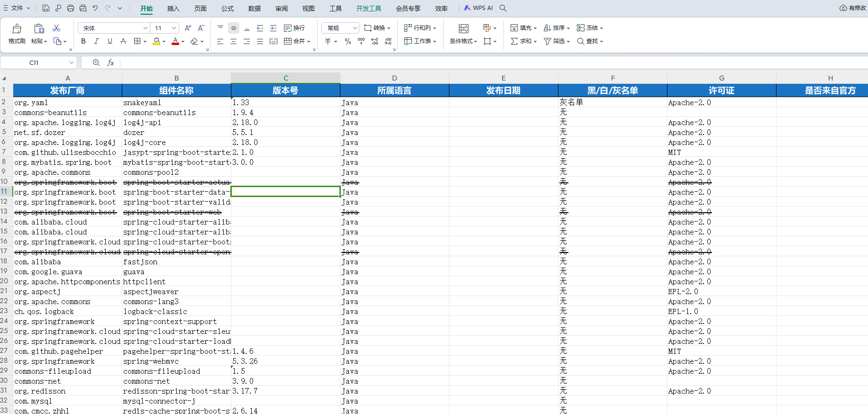Select column C header

286,78
